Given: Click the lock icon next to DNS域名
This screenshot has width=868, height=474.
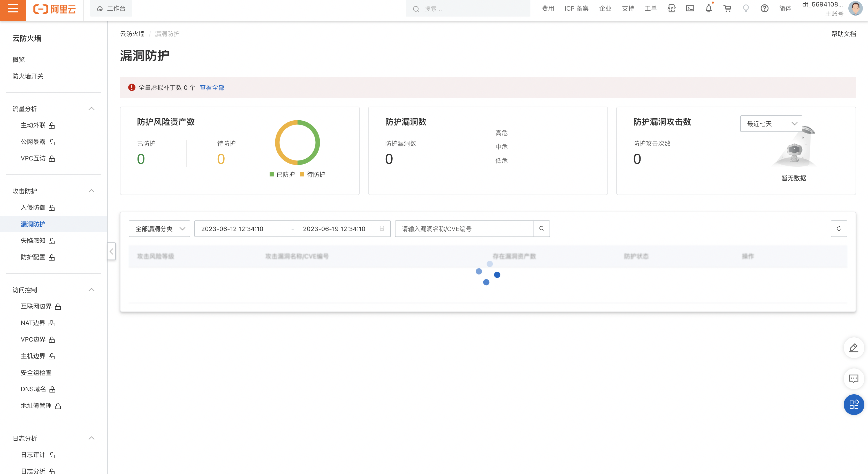Looking at the screenshot, I should click(52, 389).
